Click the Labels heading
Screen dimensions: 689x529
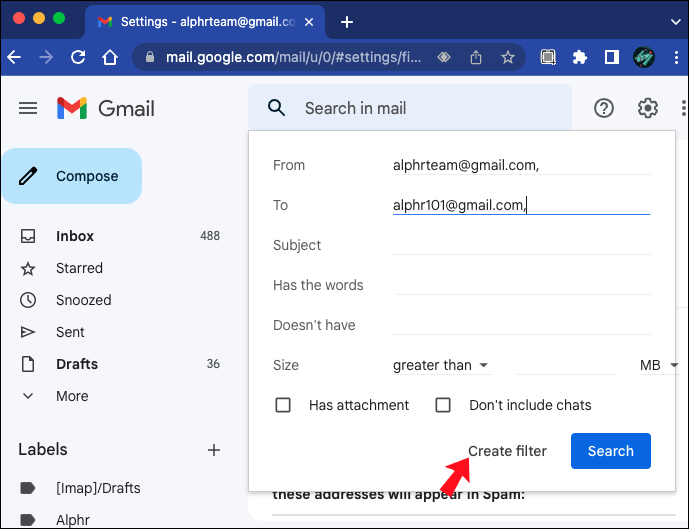(43, 450)
